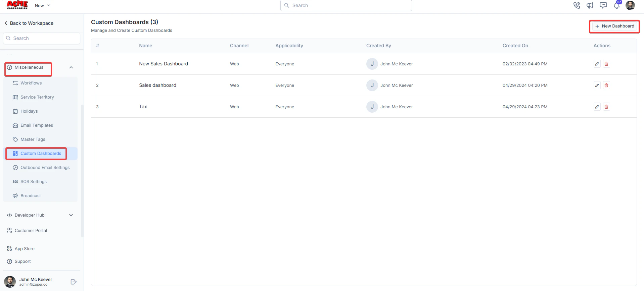Click the J avatar in Tax row
This screenshot has width=644, height=291.
point(372,107)
